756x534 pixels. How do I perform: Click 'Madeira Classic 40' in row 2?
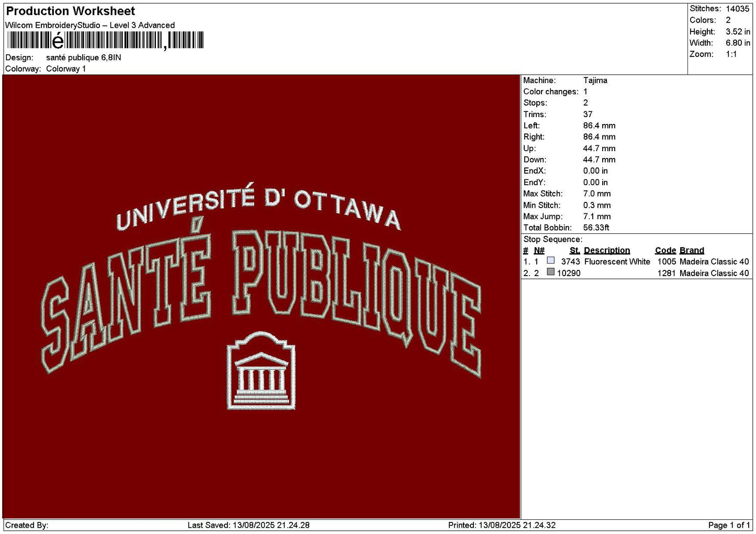714,274
